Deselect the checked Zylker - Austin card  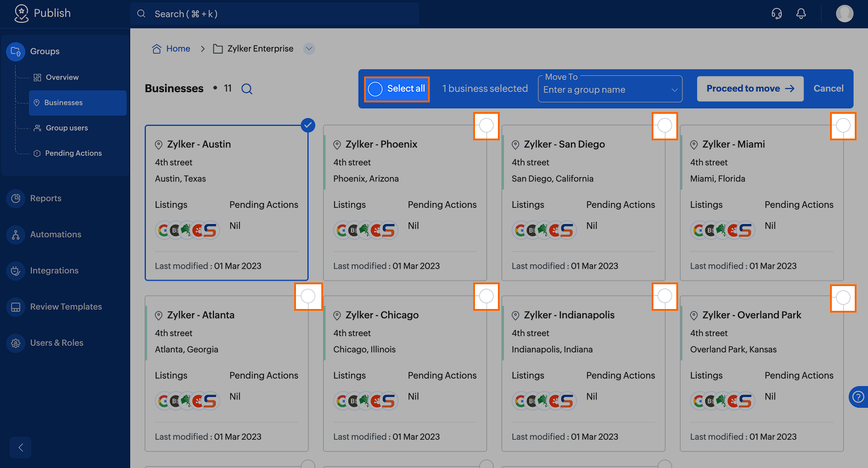click(308, 125)
